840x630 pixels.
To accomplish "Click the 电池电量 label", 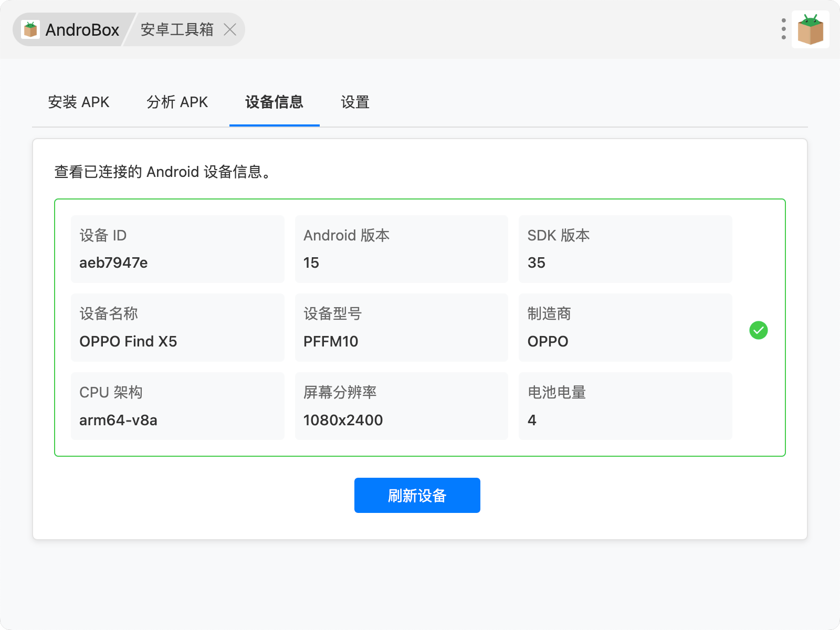I will pyautogui.click(x=556, y=392).
